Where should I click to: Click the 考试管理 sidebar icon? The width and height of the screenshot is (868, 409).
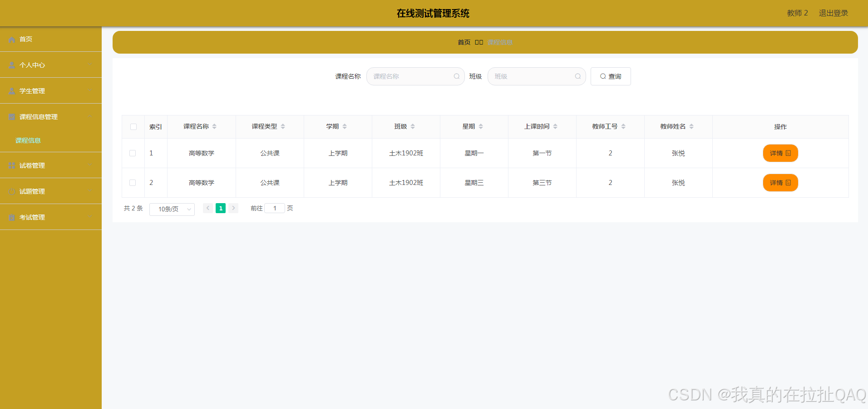point(12,217)
